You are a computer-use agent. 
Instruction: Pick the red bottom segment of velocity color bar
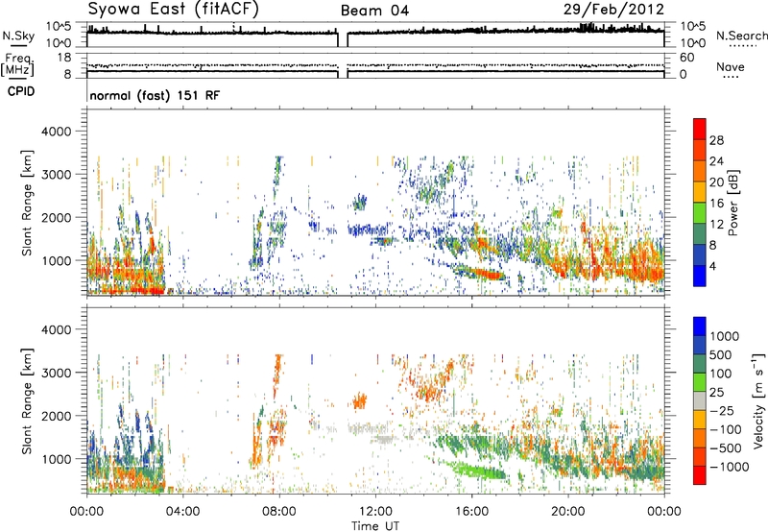700,475
